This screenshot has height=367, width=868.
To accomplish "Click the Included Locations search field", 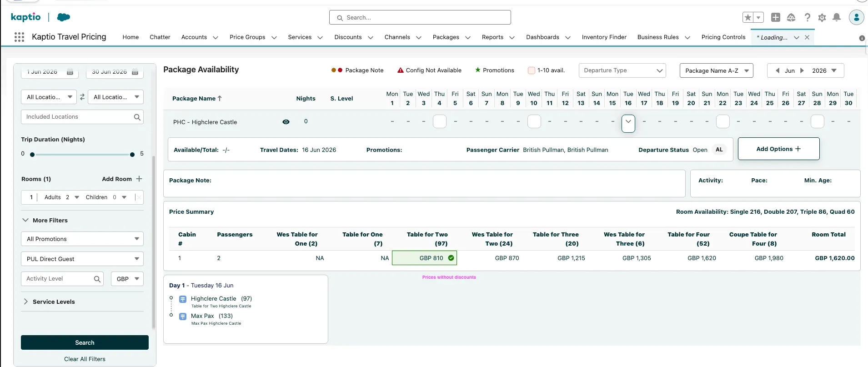I will (x=78, y=117).
